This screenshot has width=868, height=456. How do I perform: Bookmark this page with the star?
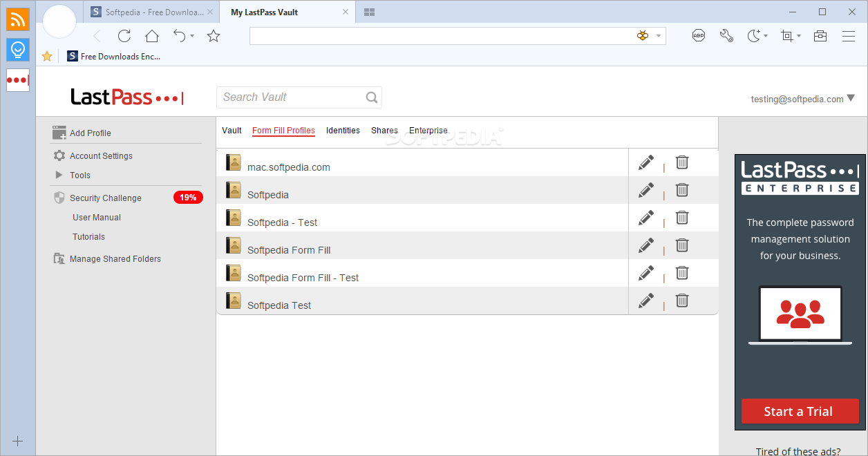214,36
